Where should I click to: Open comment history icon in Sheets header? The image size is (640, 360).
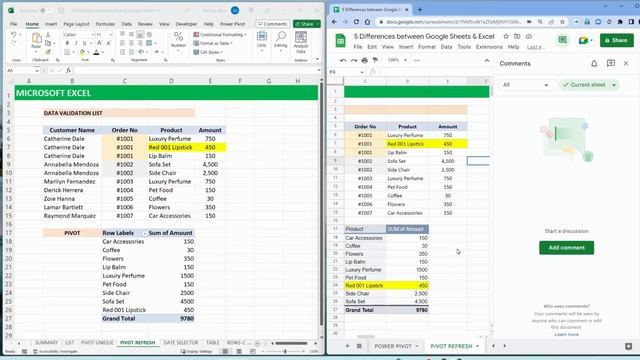(562, 40)
